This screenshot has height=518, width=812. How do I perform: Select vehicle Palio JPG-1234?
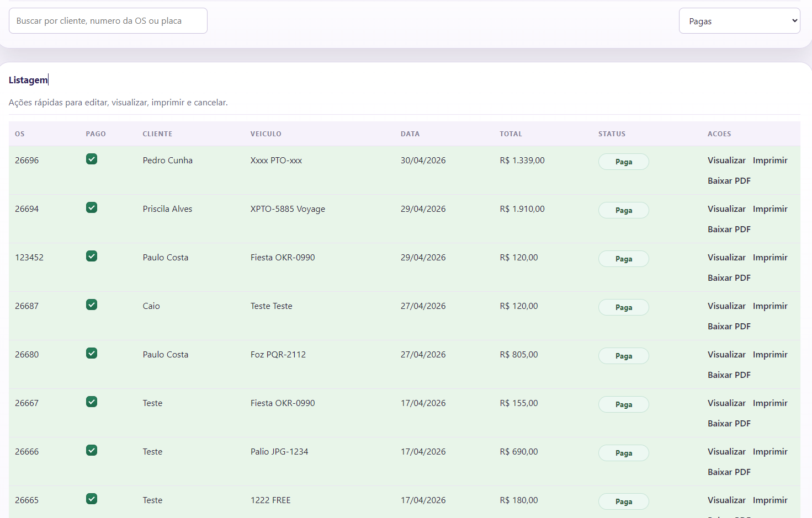279,452
